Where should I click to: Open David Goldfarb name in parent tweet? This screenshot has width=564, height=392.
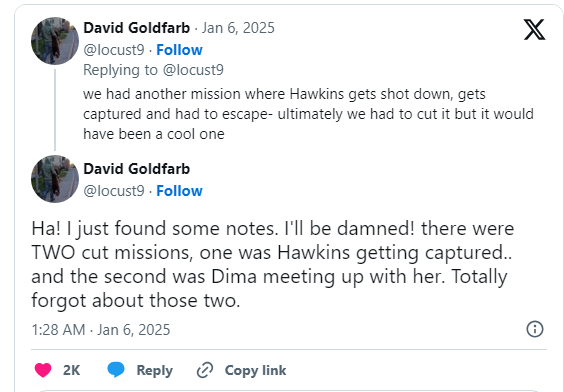pyautogui.click(x=136, y=28)
